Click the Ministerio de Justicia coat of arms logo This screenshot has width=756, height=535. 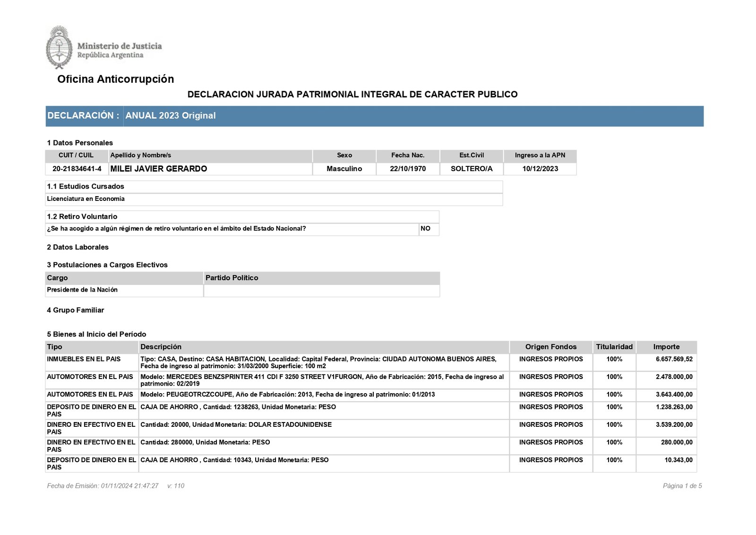point(59,48)
